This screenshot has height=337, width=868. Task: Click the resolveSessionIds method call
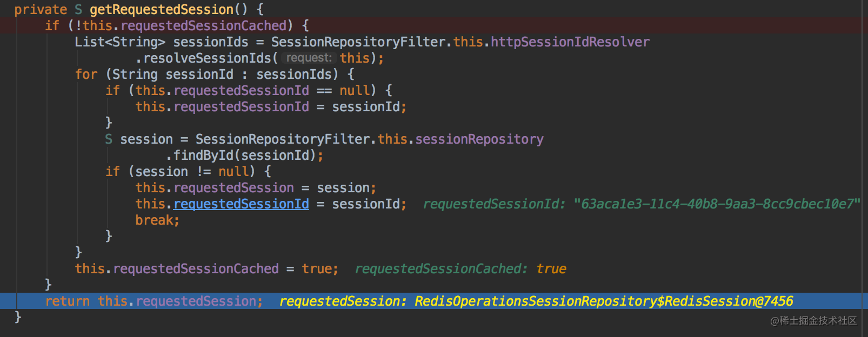207,58
